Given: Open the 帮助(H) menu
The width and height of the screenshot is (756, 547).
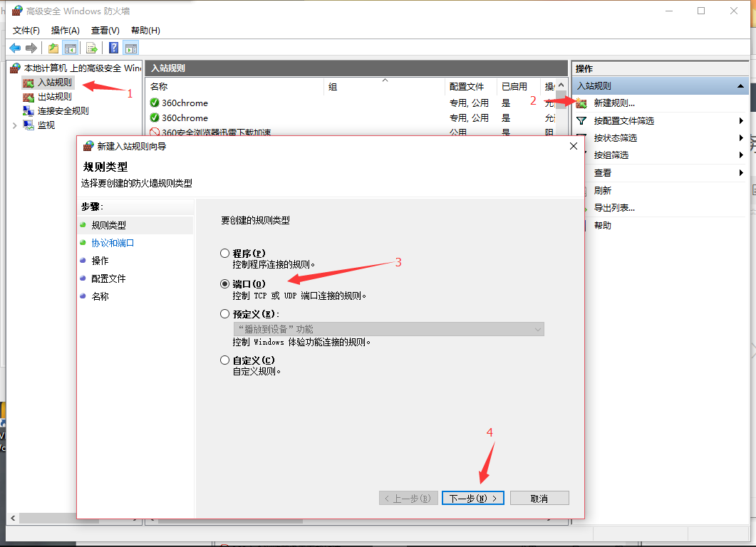Looking at the screenshot, I should click(x=145, y=31).
